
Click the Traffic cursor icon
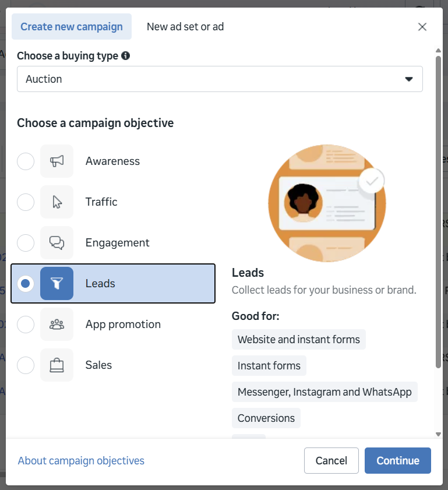click(57, 202)
